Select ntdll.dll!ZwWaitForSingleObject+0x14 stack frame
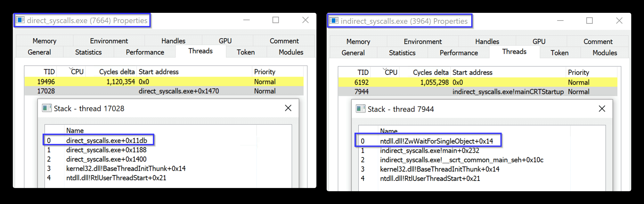The height and width of the screenshot is (204, 644). click(x=436, y=141)
